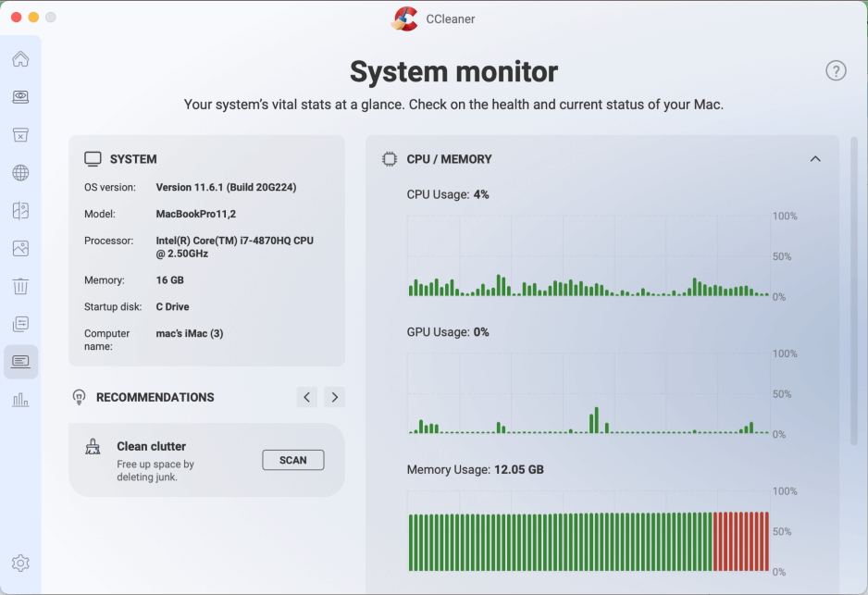868x595 pixels.
Task: Click the "GPU Usage: 0%" label
Action: point(448,332)
